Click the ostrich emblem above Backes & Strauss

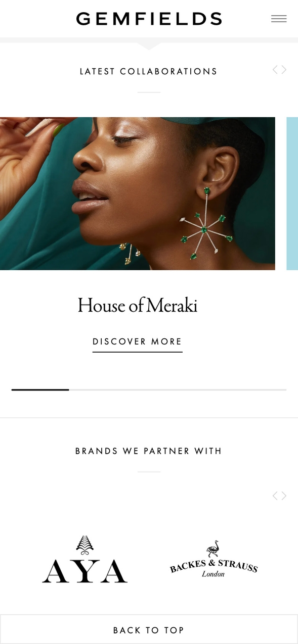tap(214, 549)
